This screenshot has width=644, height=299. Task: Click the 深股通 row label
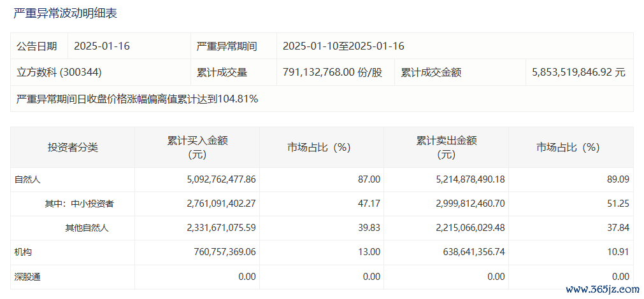(x=27, y=277)
